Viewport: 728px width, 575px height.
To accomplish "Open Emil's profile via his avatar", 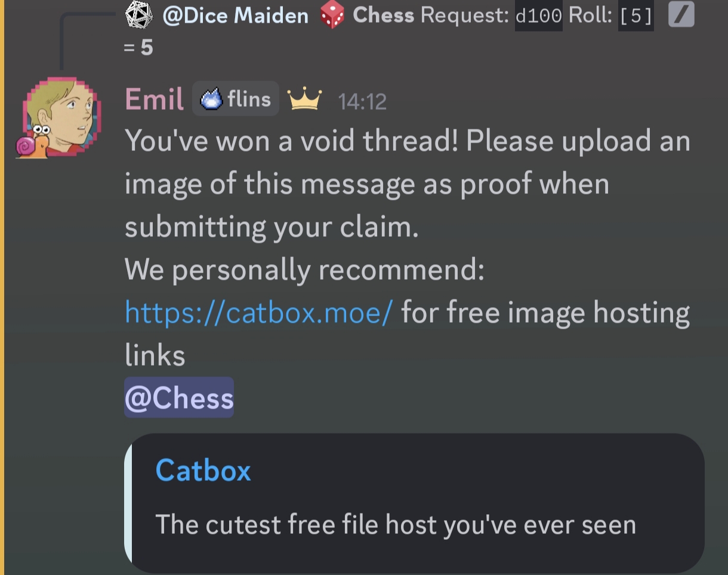I will click(58, 116).
